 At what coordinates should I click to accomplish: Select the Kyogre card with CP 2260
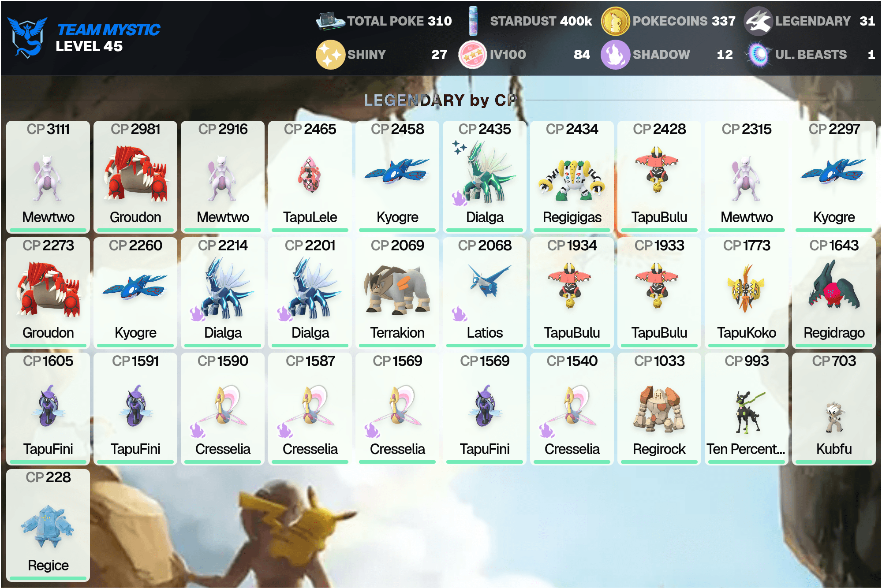click(x=135, y=293)
